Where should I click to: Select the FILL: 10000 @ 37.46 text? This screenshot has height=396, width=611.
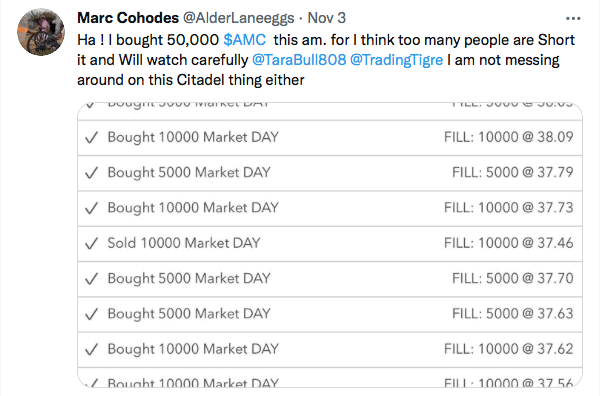coord(509,243)
